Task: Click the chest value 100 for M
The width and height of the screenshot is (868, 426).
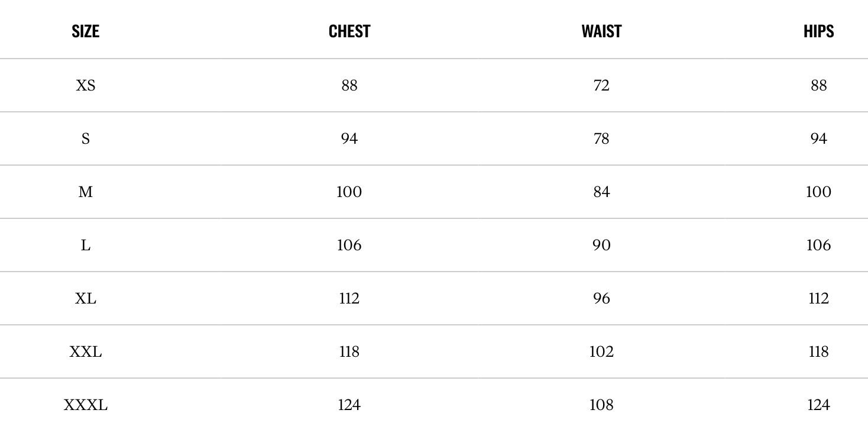Action: [349, 192]
